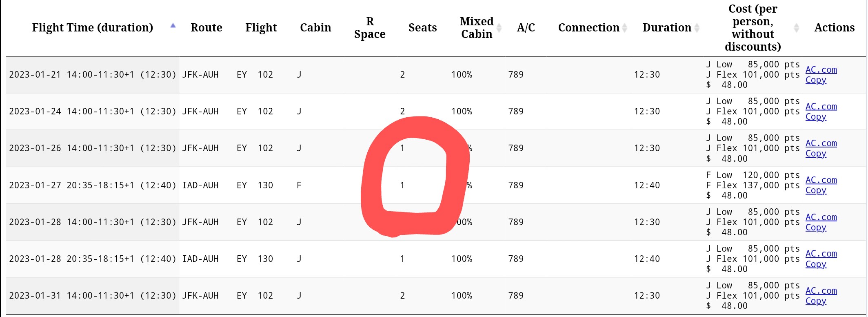Open AC.com link for 2023-01-26 flight
The width and height of the screenshot is (868, 317).
[821, 143]
